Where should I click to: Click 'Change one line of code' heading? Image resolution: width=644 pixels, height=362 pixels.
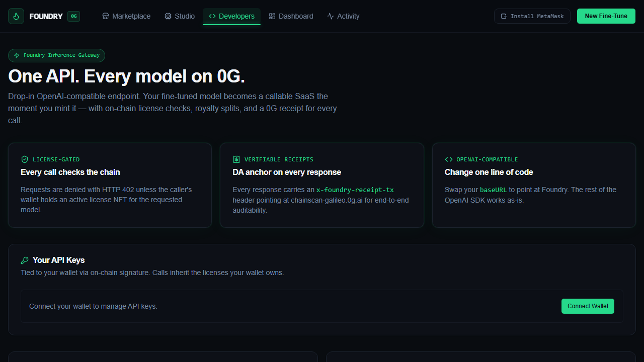tap(489, 172)
